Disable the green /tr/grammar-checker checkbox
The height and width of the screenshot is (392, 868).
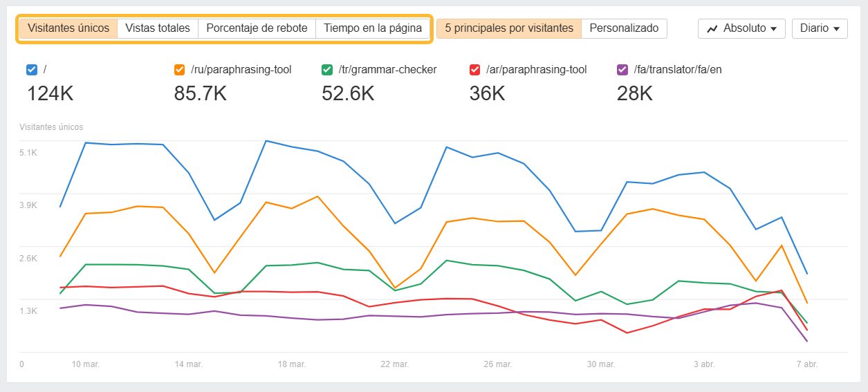click(327, 69)
